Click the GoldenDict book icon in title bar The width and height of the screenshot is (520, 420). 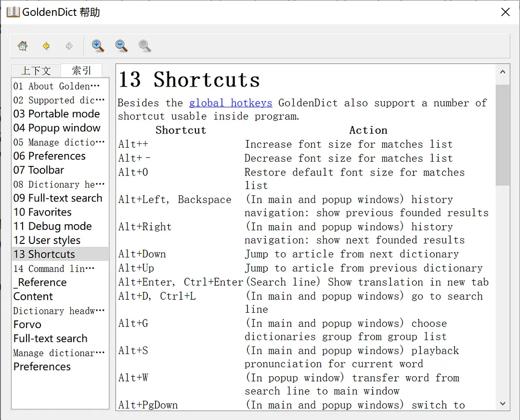click(13, 12)
